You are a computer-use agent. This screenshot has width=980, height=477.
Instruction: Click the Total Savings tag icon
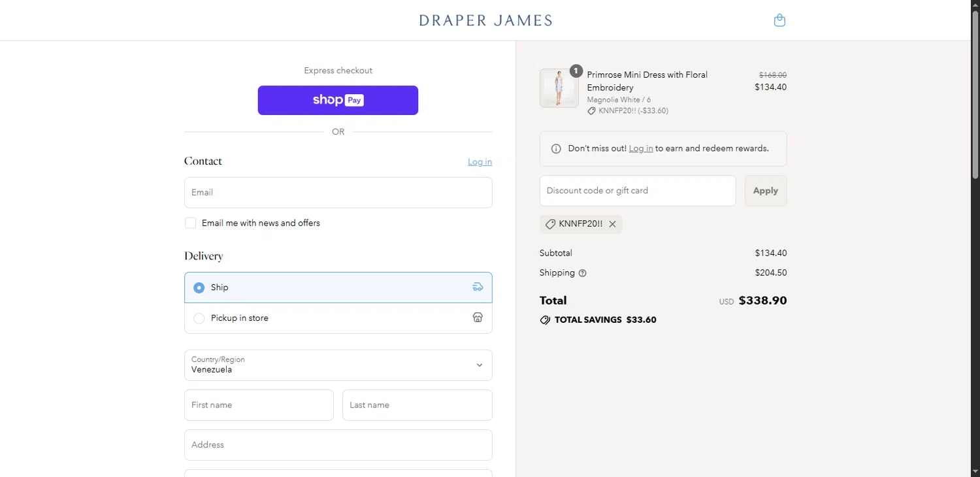pos(545,320)
